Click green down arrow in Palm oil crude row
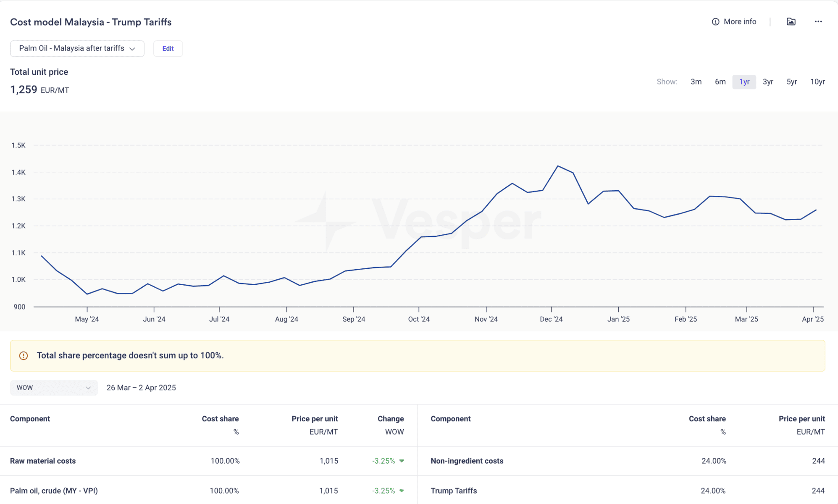 pos(402,491)
